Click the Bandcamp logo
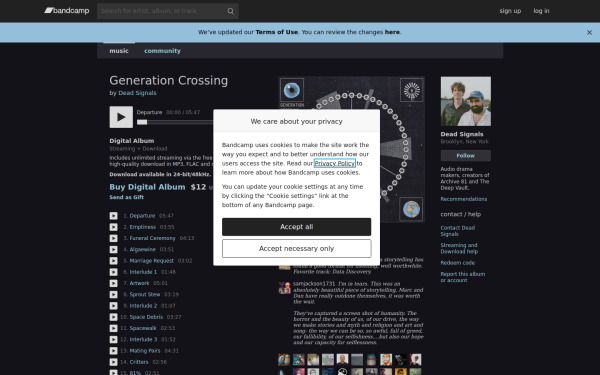 [67, 11]
